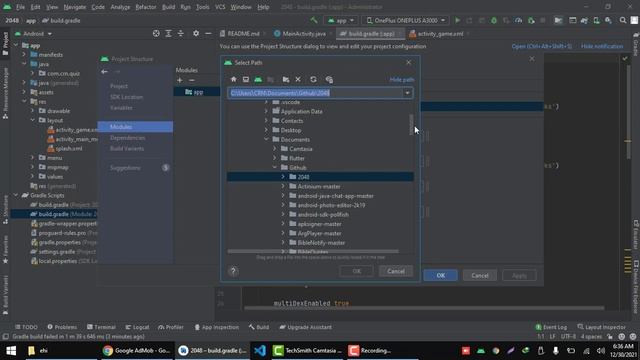Start debugging app with bug icon

[x=494, y=20]
